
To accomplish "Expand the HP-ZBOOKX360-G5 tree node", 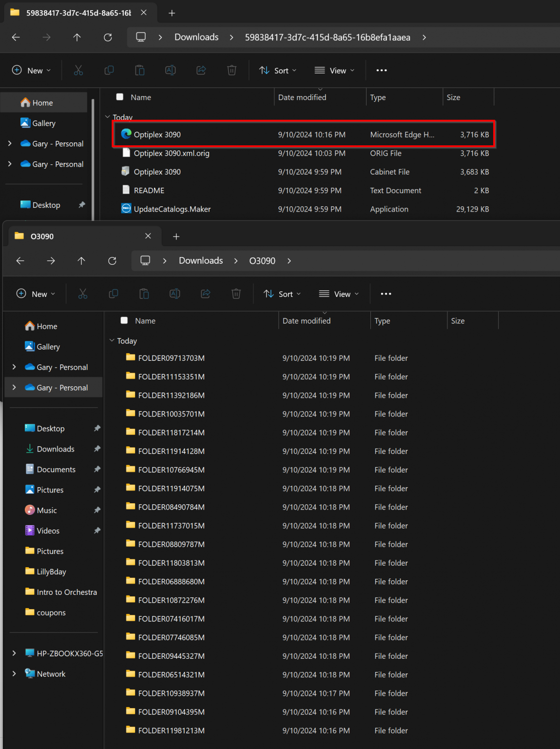I will tap(14, 653).
